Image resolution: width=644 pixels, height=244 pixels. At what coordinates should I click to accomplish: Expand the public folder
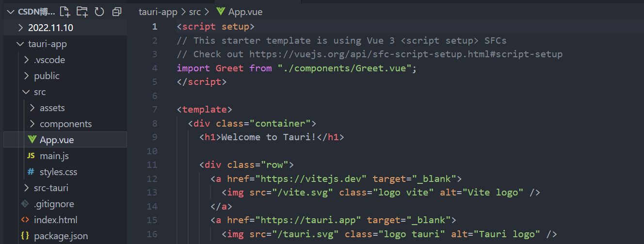click(x=26, y=76)
